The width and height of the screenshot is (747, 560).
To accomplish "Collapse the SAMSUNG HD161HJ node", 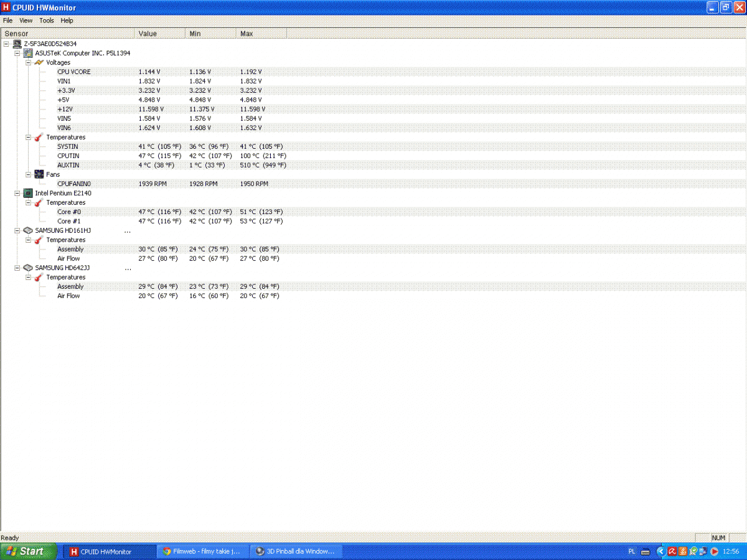I will pos(17,230).
